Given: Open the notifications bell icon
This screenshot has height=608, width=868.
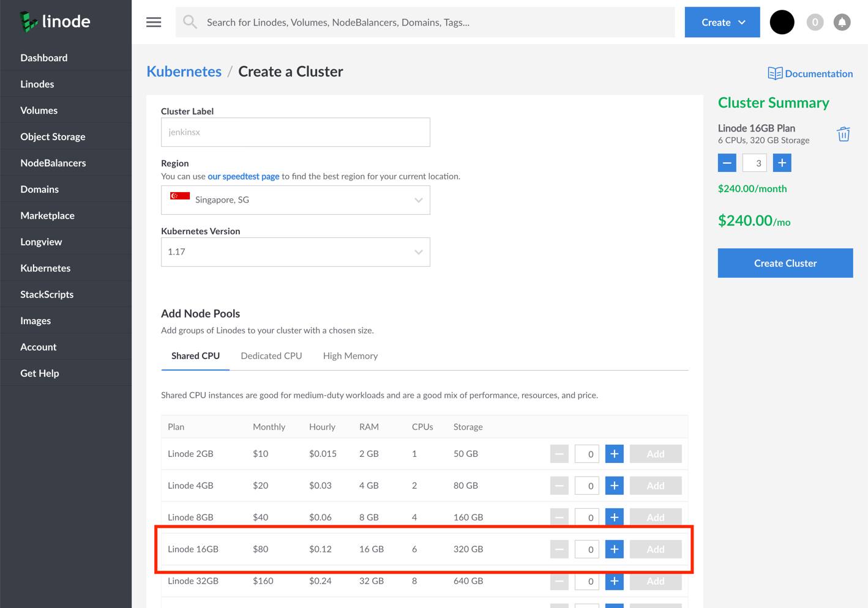Looking at the screenshot, I should pos(842,22).
